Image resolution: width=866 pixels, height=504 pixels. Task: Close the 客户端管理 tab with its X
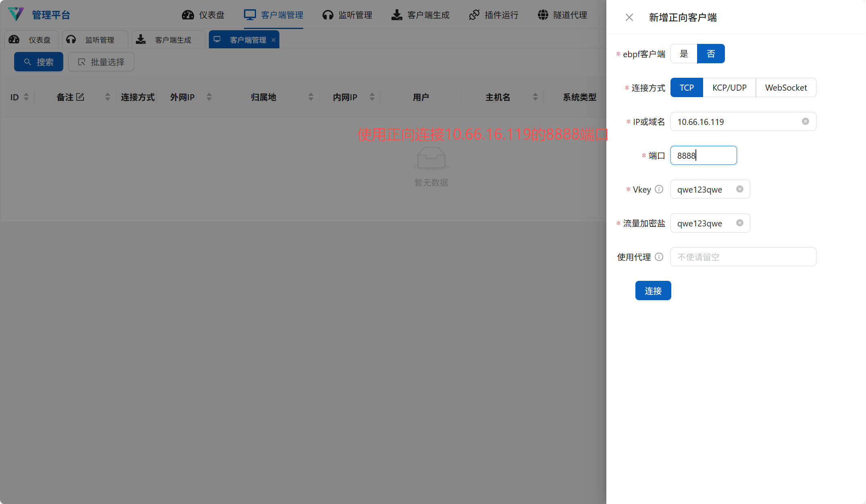tap(273, 40)
